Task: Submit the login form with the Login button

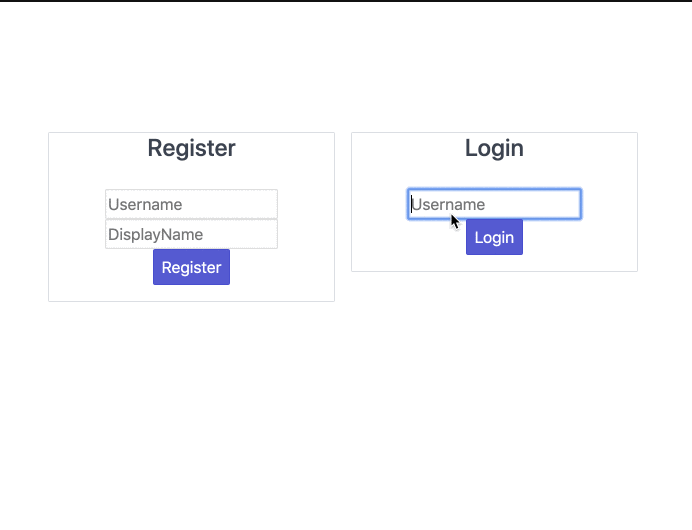Action: click(x=494, y=237)
